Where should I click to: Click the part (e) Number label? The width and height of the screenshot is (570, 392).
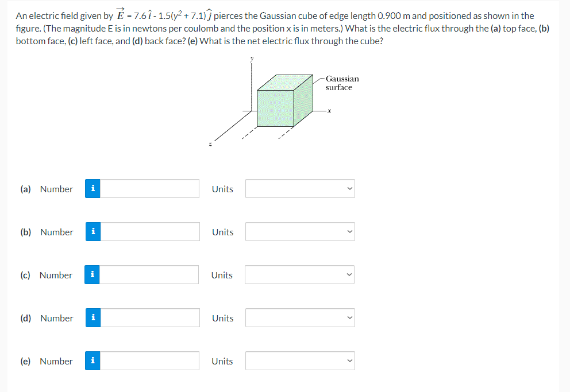point(56,360)
